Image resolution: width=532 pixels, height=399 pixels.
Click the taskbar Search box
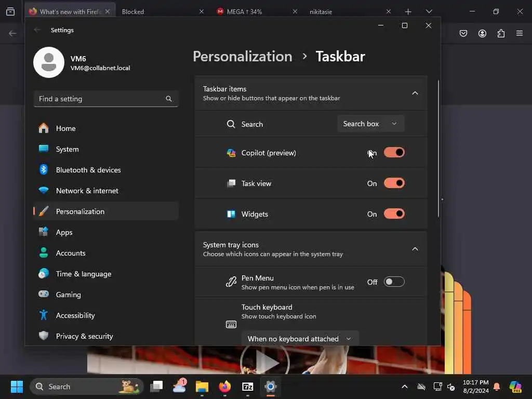click(87, 387)
